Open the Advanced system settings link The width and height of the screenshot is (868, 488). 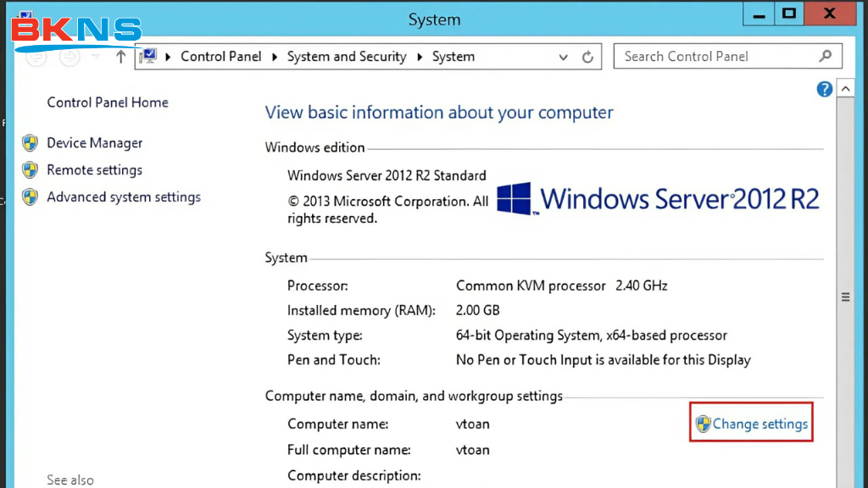coord(124,197)
